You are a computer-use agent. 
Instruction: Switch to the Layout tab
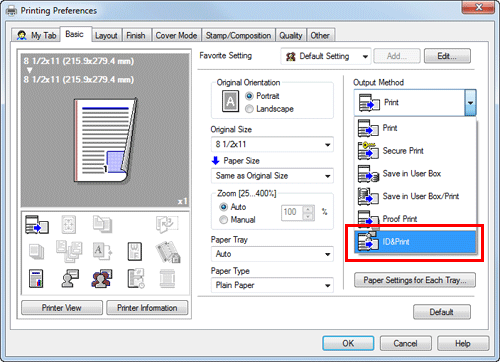click(x=106, y=35)
